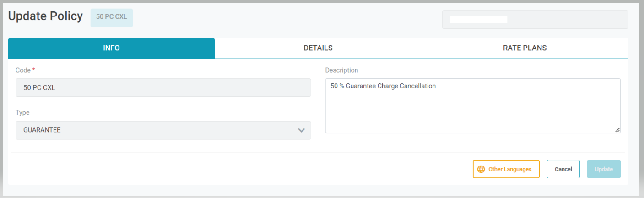Click the globe icon on Other Languages

481,169
